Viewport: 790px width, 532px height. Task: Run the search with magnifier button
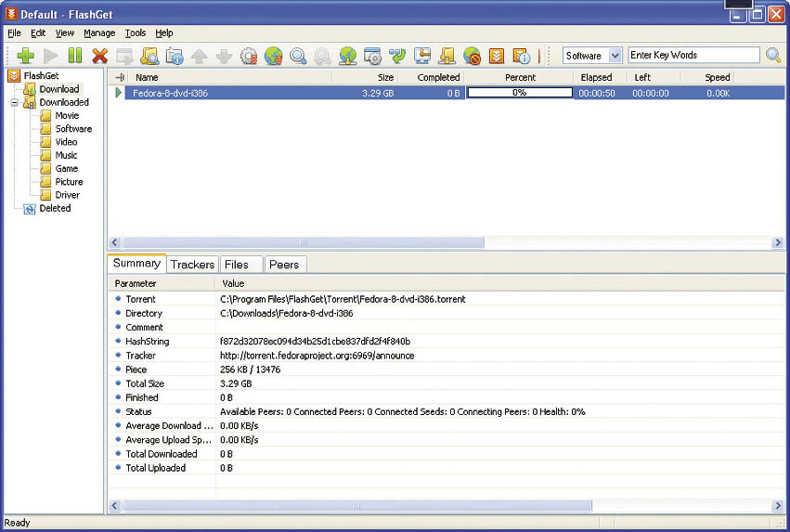[x=773, y=55]
